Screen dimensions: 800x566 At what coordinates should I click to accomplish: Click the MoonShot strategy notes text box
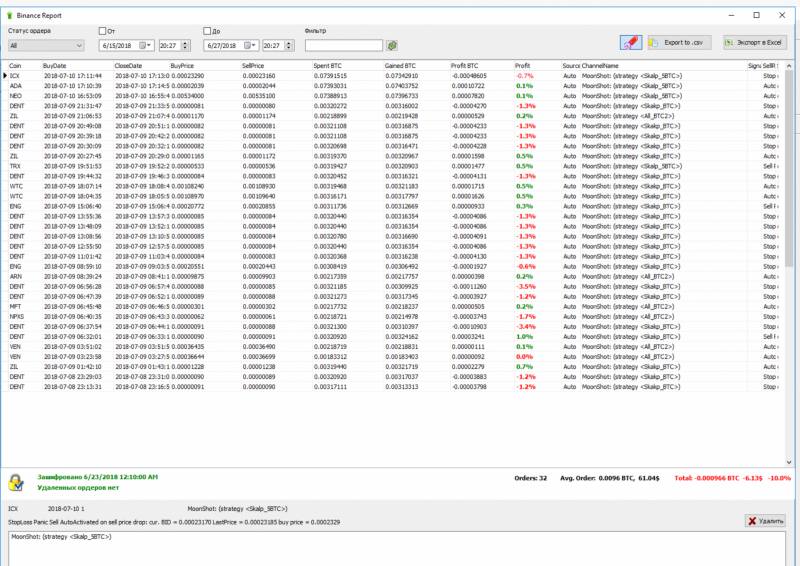pos(396,549)
